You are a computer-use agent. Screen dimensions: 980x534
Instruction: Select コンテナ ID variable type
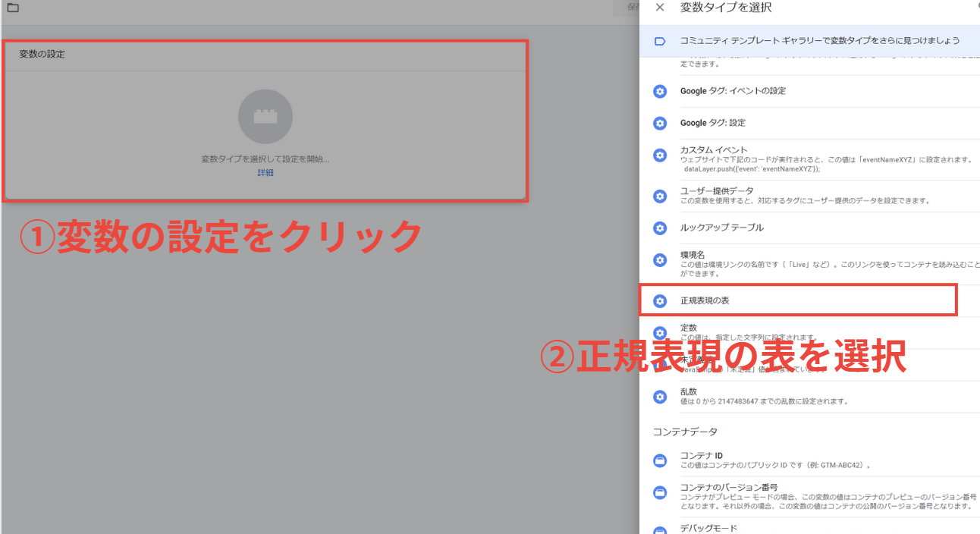[x=809, y=460]
